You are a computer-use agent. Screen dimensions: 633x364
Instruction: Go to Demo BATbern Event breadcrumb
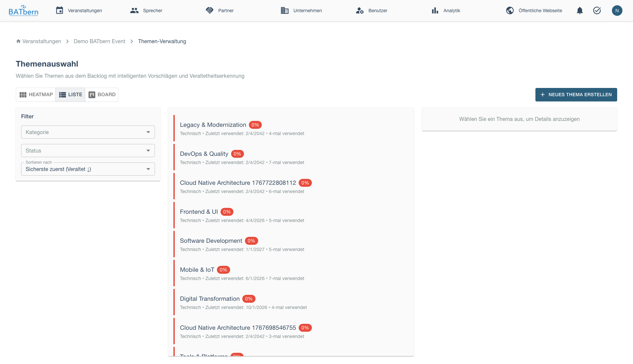click(x=100, y=41)
